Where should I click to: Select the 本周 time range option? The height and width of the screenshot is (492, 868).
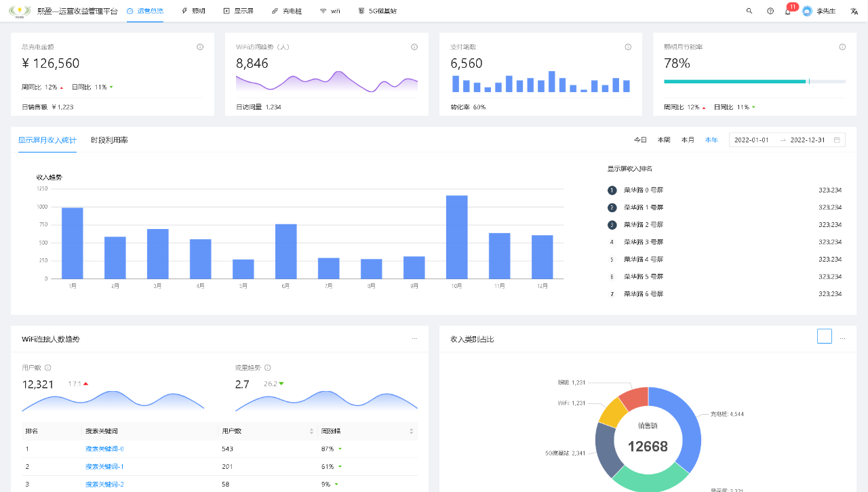664,140
